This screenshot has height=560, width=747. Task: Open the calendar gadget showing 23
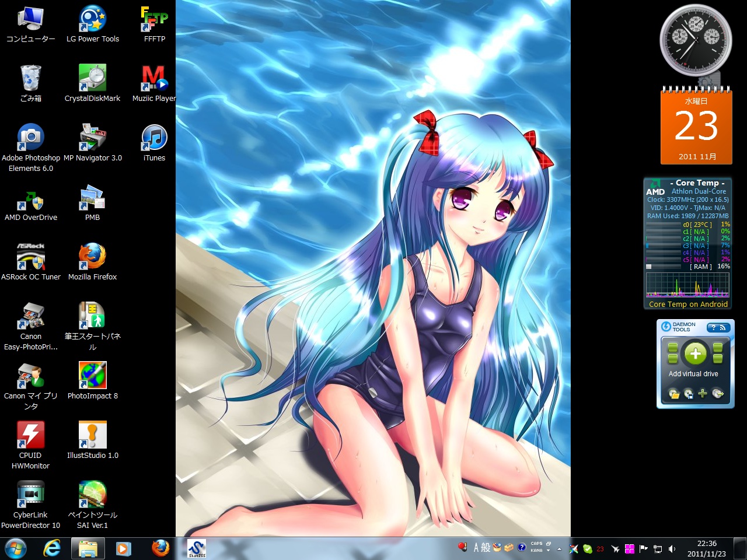[696, 125]
